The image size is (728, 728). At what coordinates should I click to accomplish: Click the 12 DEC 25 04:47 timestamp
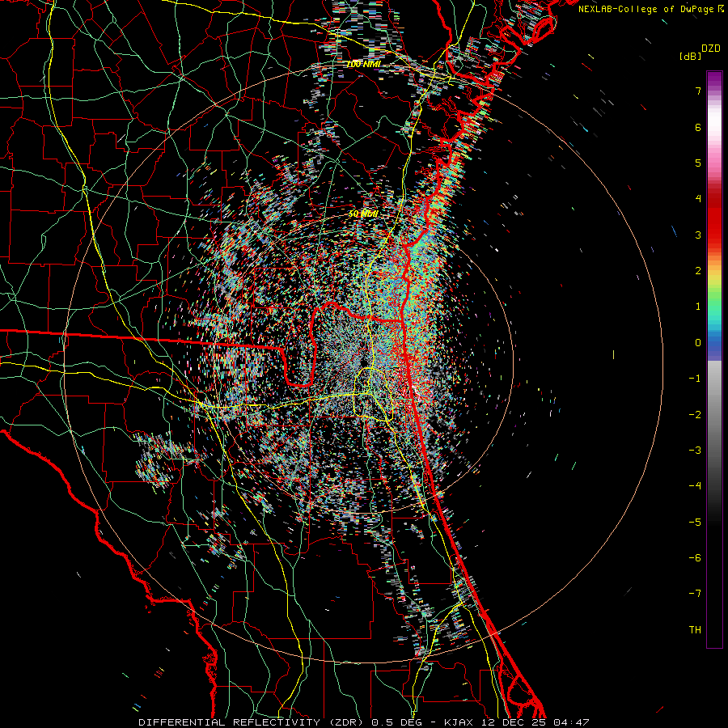535,722
